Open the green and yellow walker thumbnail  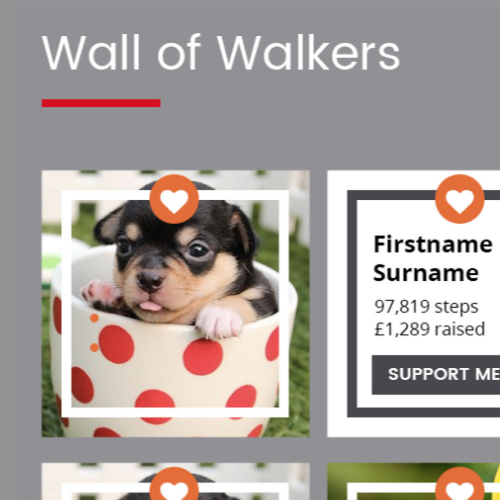point(414,481)
